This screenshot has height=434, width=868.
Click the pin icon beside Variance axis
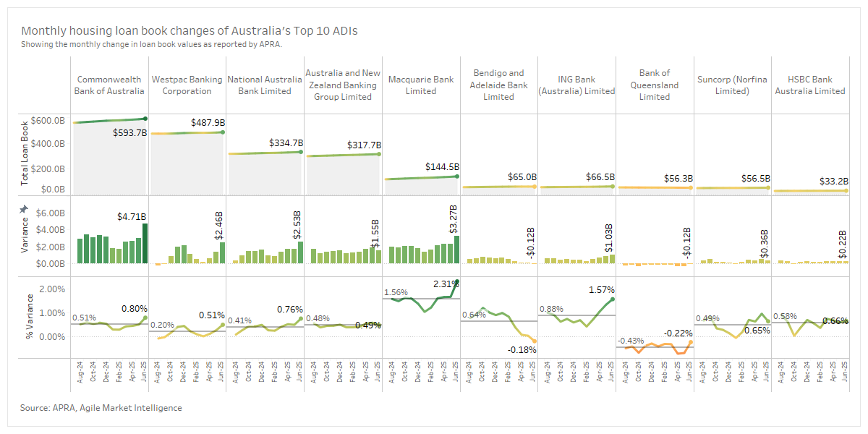pyautogui.click(x=24, y=208)
